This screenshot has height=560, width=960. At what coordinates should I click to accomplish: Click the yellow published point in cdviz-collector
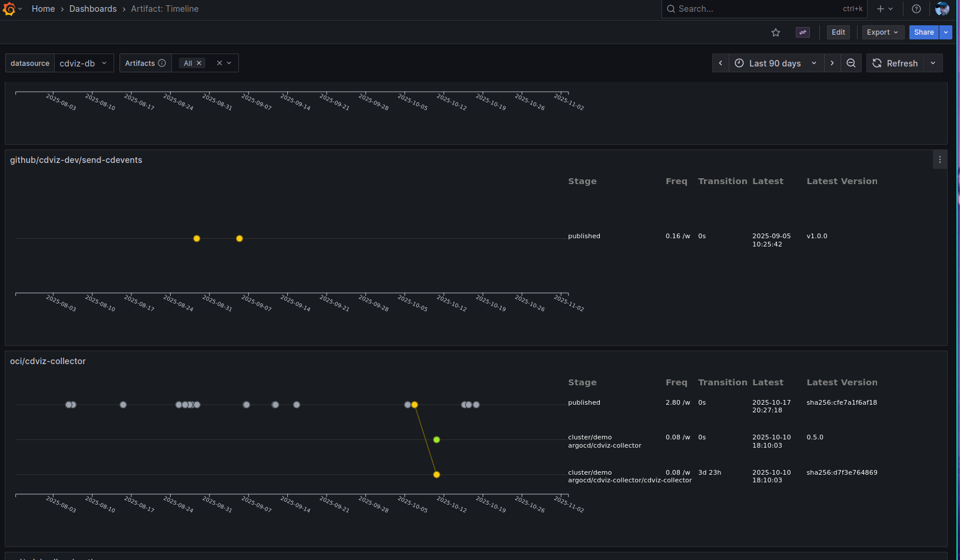tap(414, 405)
